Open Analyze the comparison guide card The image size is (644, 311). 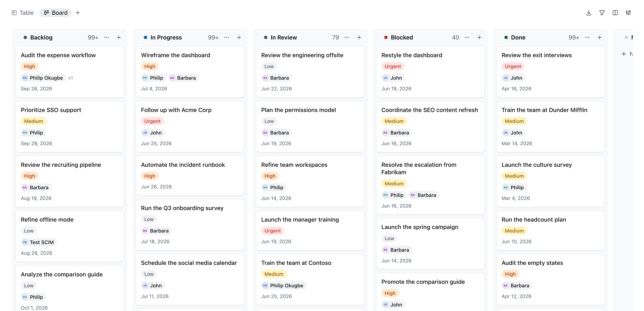click(x=70, y=288)
